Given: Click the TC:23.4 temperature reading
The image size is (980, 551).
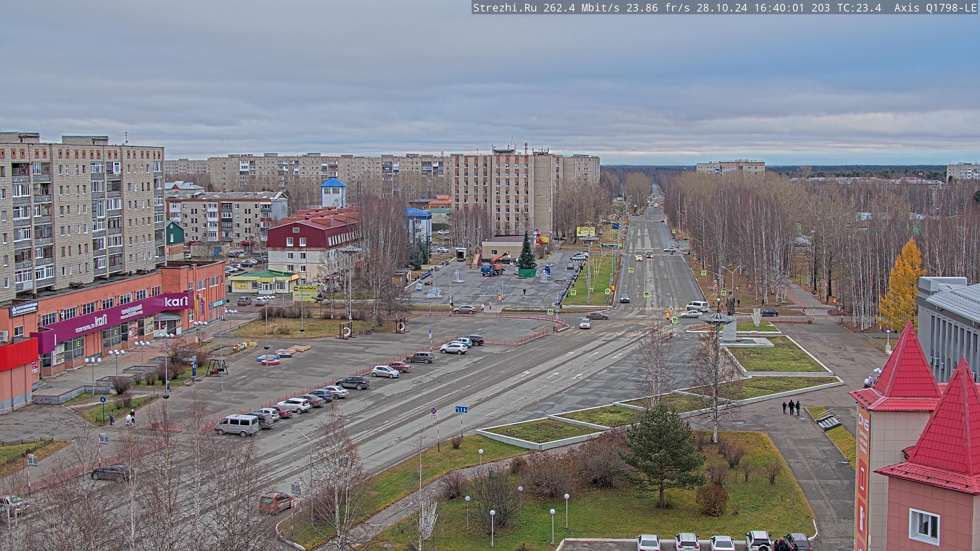Looking at the screenshot, I should [x=859, y=8].
